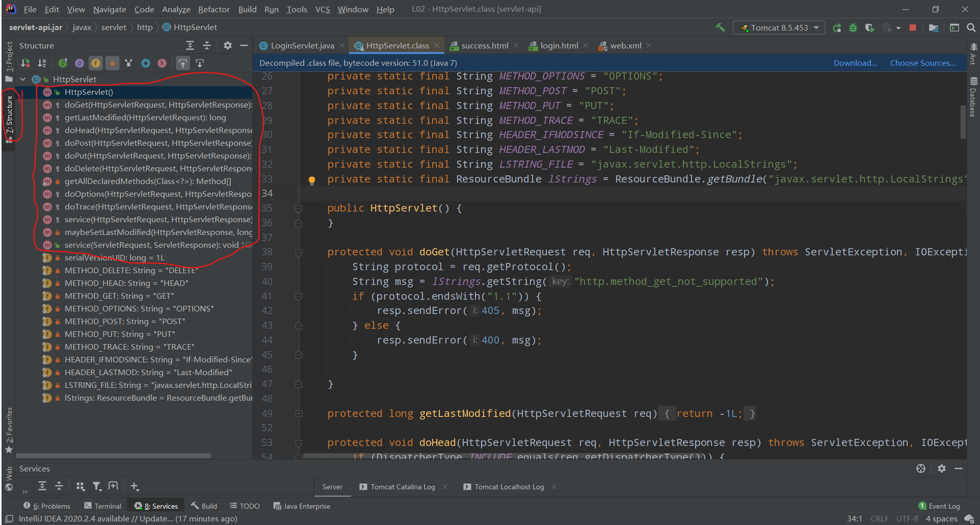Open Tomcat Catalina Log tab
The width and height of the screenshot is (980, 525).
(x=403, y=487)
